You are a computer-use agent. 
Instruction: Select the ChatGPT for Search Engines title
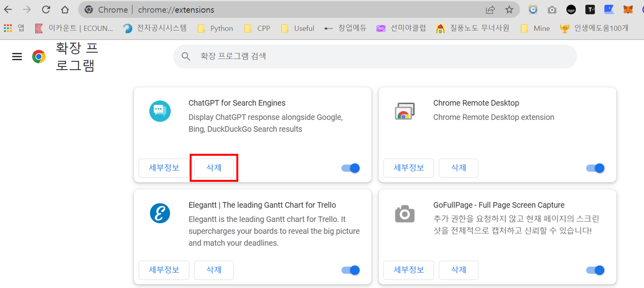click(237, 103)
